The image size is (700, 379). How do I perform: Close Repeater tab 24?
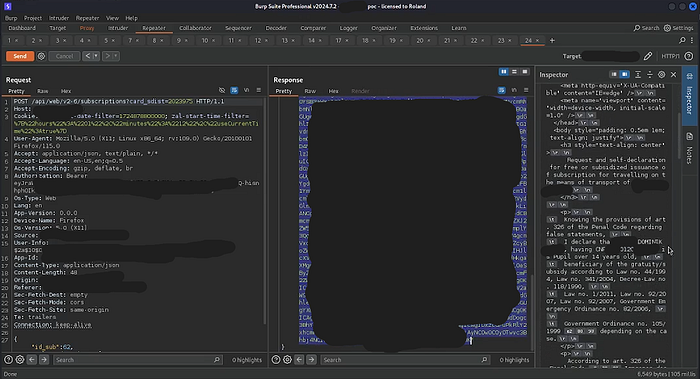pyautogui.click(x=537, y=41)
